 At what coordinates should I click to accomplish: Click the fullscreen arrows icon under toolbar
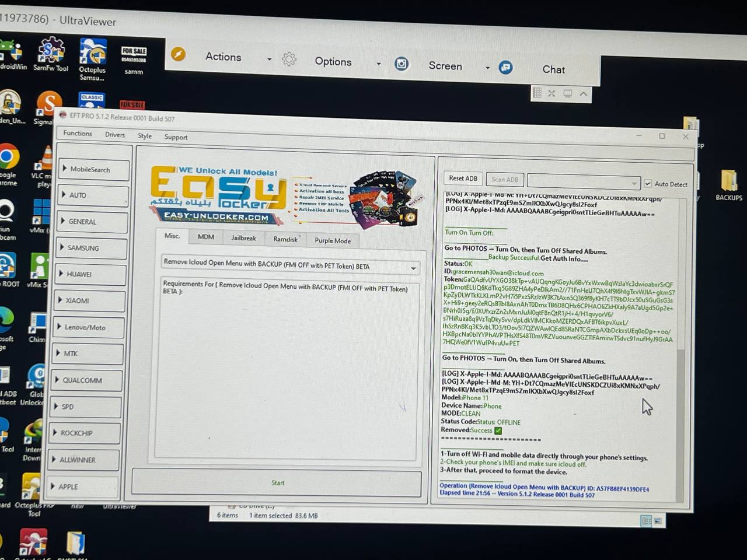pos(551,93)
